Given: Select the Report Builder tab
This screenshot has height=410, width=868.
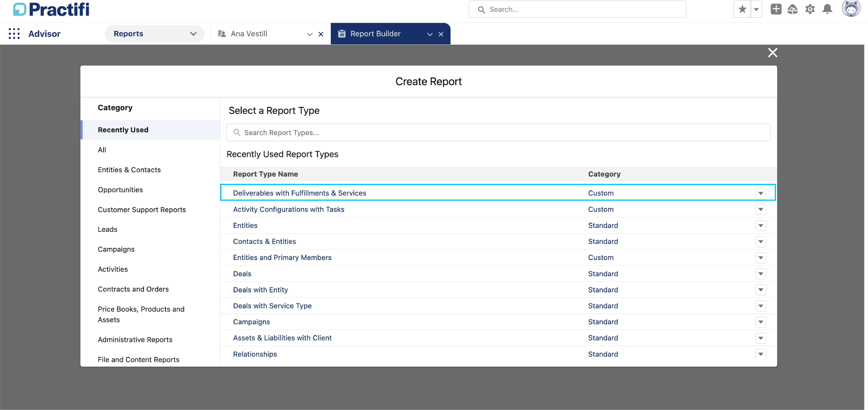Looking at the screenshot, I should [375, 34].
